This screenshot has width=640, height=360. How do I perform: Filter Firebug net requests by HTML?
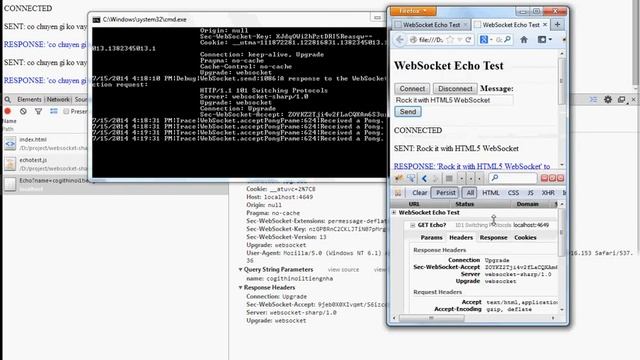[491, 193]
